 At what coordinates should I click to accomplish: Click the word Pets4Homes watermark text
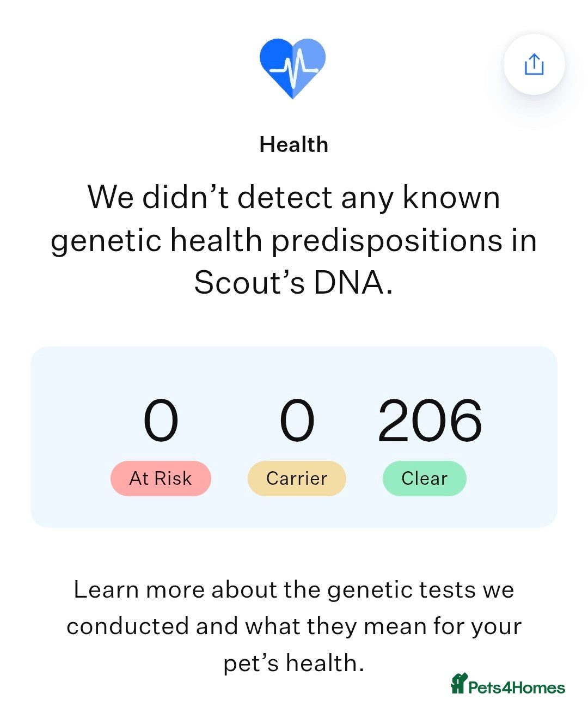(x=517, y=687)
